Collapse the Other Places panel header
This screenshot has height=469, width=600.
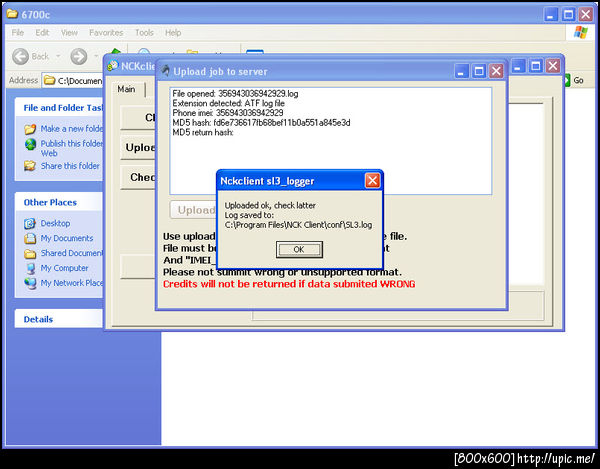click(x=59, y=202)
